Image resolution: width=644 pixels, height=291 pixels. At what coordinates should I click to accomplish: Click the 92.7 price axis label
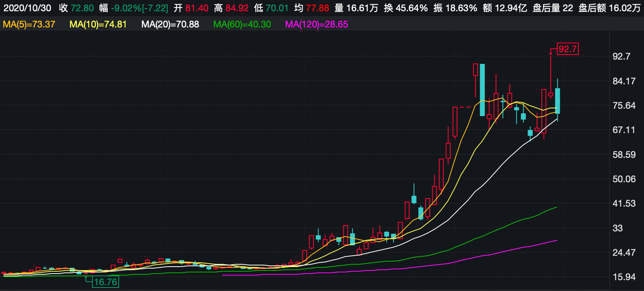pos(621,56)
